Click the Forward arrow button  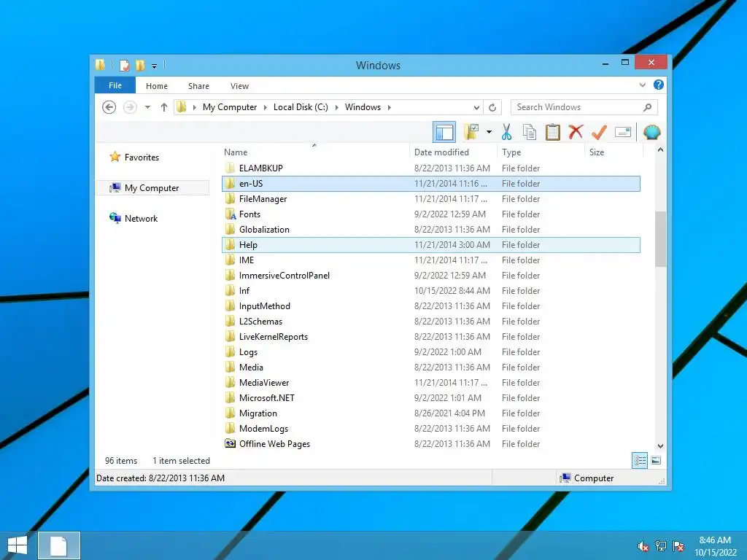click(130, 107)
